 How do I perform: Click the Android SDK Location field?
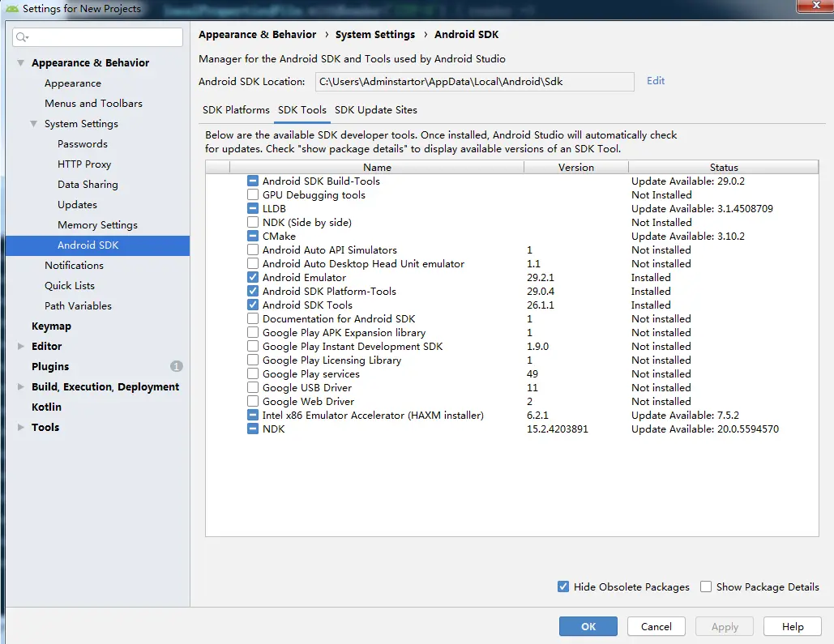pyautogui.click(x=475, y=82)
